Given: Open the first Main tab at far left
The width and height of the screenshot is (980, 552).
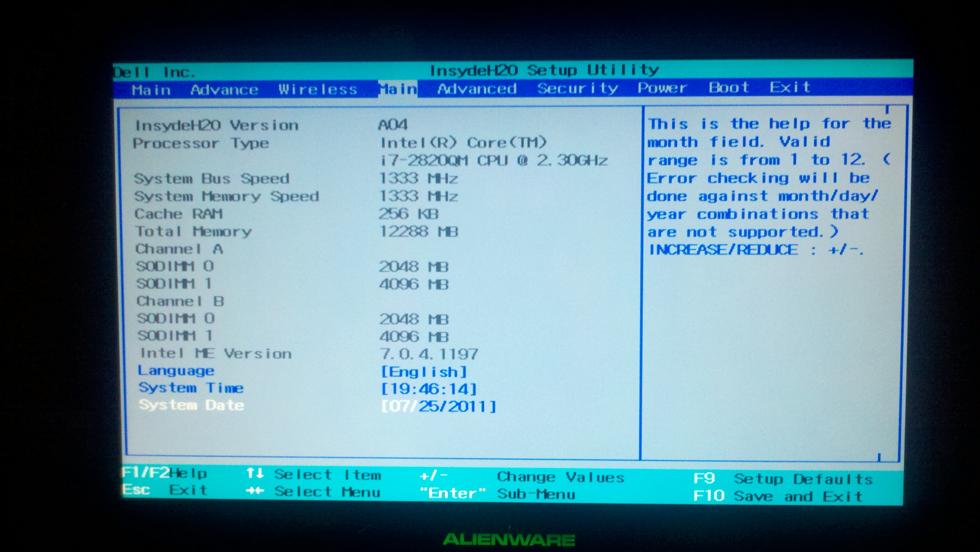Looking at the screenshot, I should [x=151, y=90].
